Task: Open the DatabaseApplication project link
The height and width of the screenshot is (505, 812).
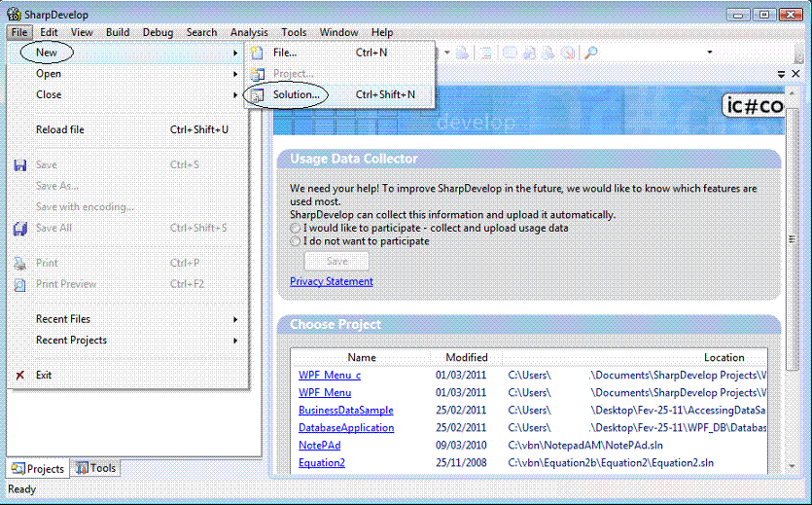Action: [346, 428]
